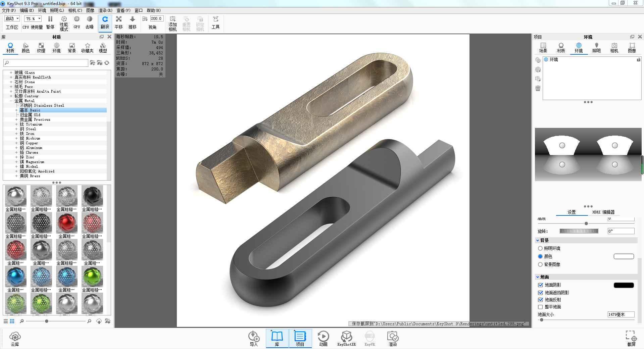Refresh the material library list

(x=107, y=63)
